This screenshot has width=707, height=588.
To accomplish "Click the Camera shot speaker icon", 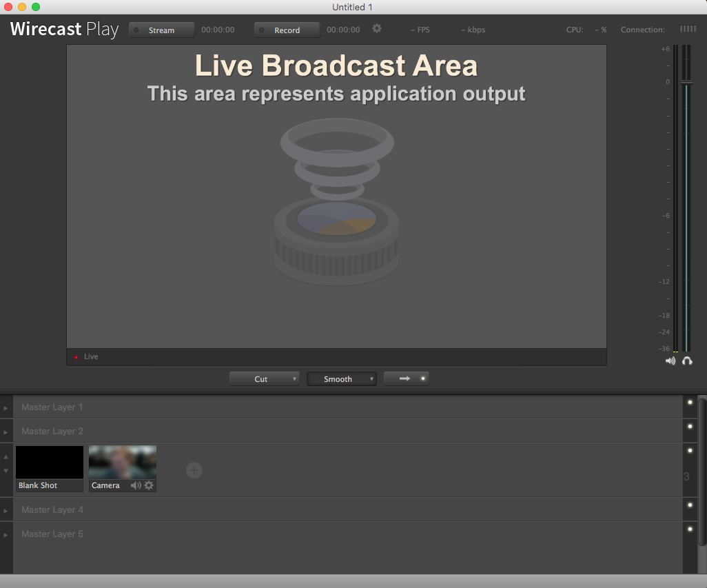I will pos(136,485).
